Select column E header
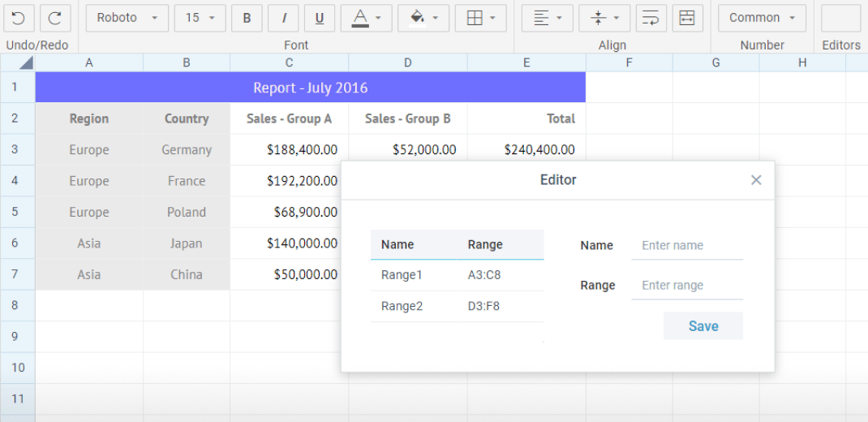Viewport: 868px width, 422px height. coord(526,63)
